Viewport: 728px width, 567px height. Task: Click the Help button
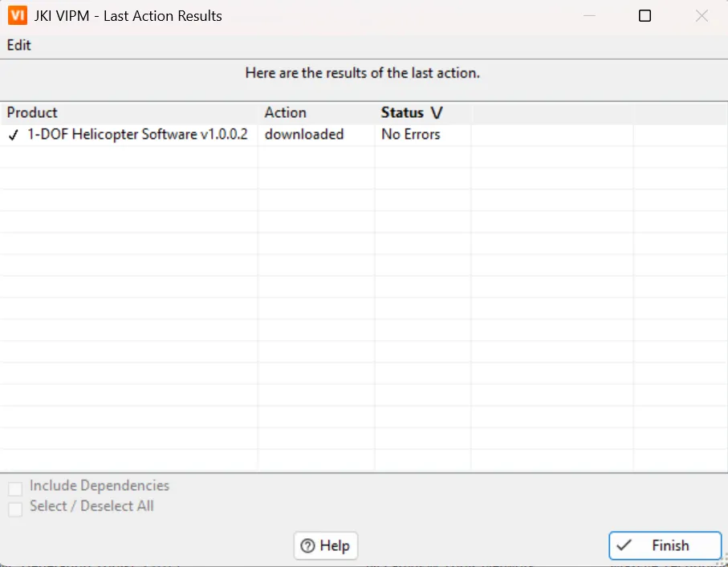pyautogui.click(x=326, y=545)
